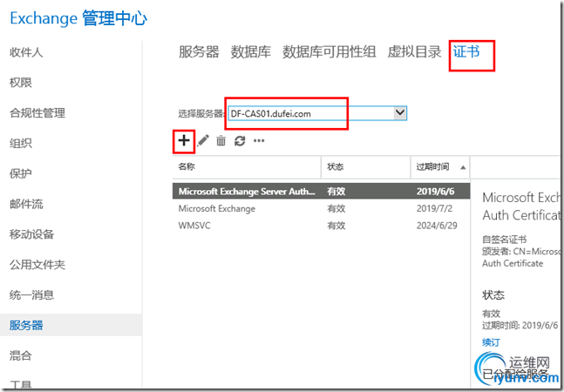Click the DF-CAS01.dufei.com server combo box
564x392 pixels.
[x=317, y=113]
